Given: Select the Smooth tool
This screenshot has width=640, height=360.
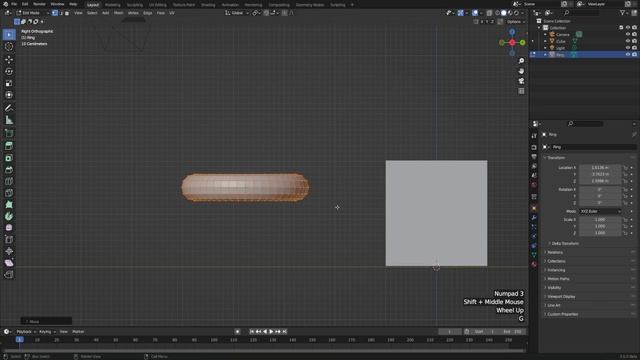Looking at the screenshot, I should pyautogui.click(x=9, y=228).
